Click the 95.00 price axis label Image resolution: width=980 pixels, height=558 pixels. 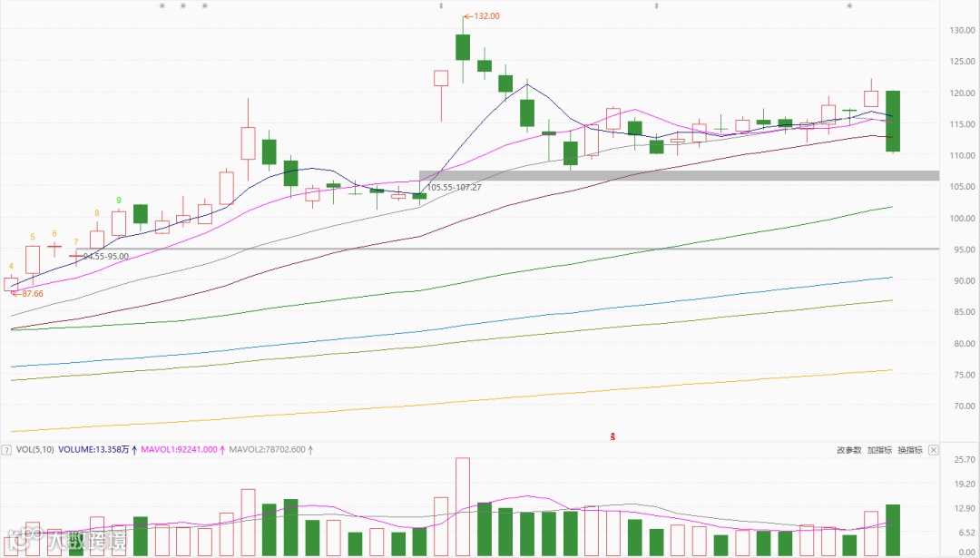[x=964, y=250]
